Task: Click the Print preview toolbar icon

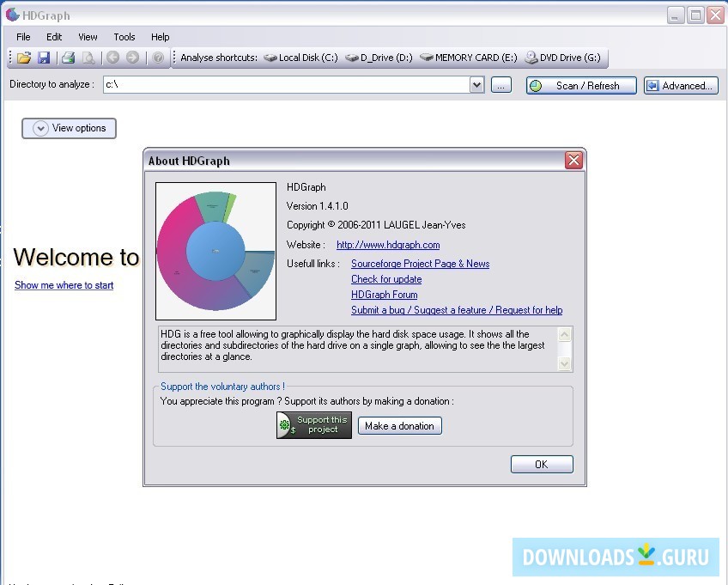Action: pyautogui.click(x=88, y=58)
